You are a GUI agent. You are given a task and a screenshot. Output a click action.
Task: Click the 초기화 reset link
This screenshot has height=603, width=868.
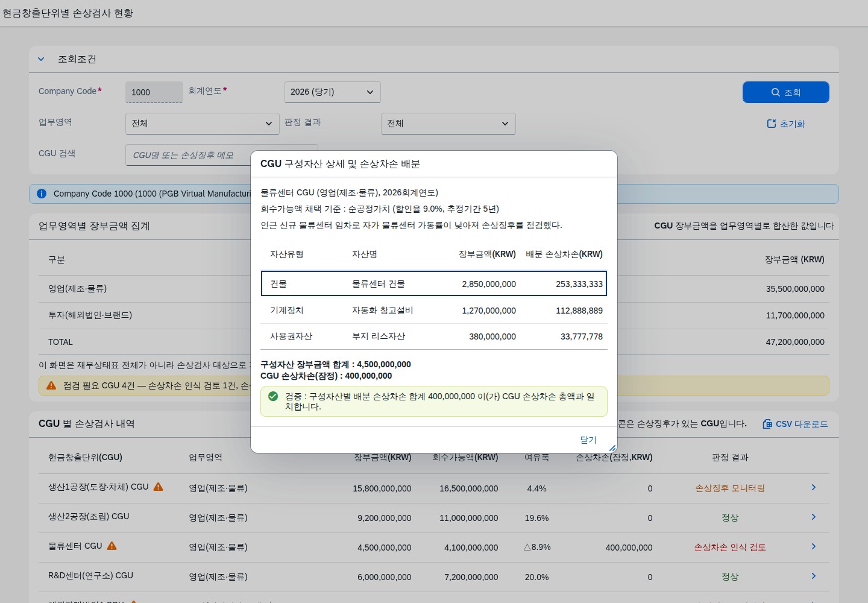point(786,124)
